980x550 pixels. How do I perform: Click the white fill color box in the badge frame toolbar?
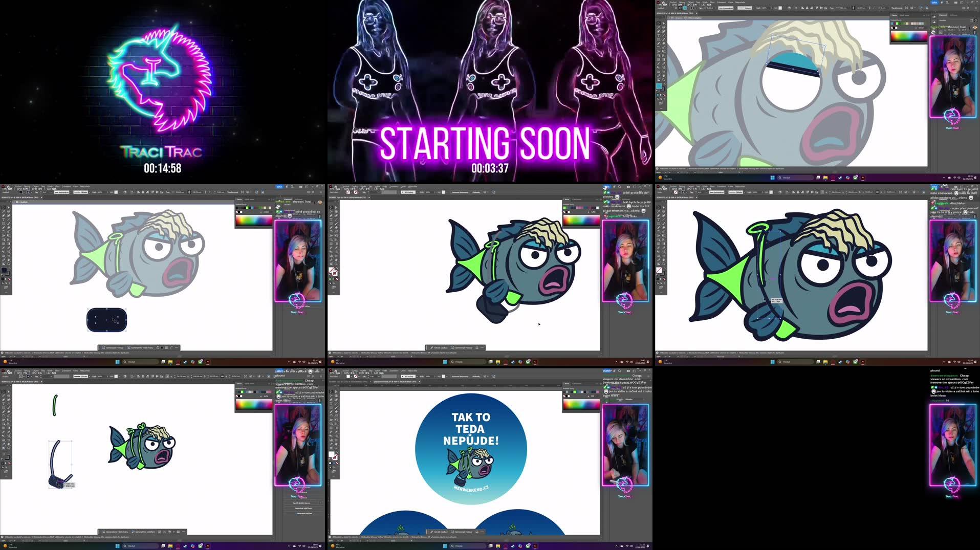click(332, 454)
